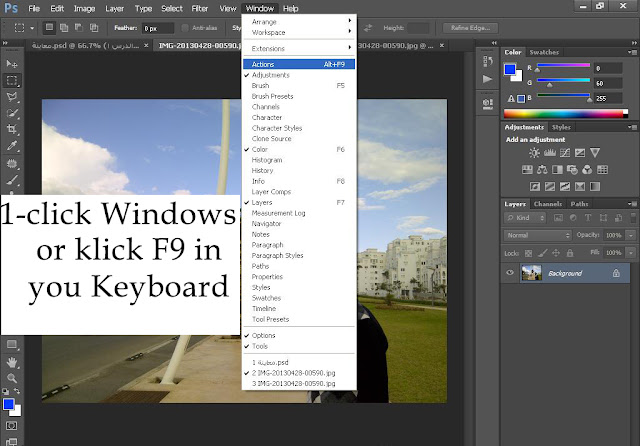Hide the Background layer eye icon
Image resolution: width=640 pixels, height=446 pixels.
(510, 273)
